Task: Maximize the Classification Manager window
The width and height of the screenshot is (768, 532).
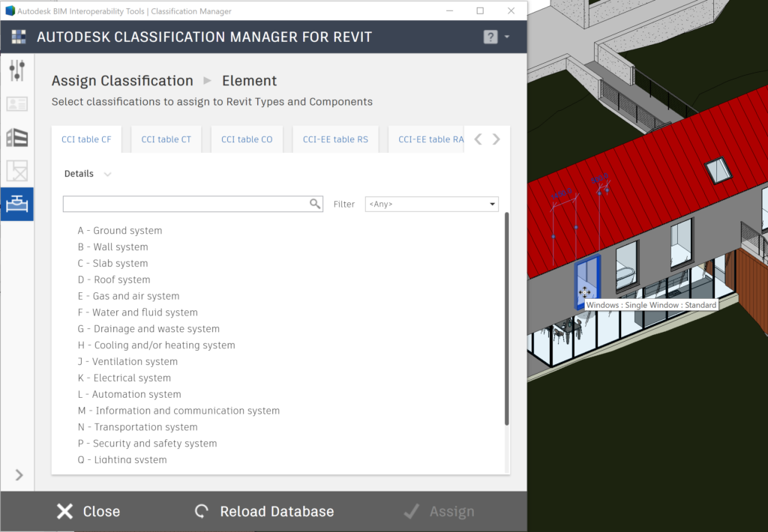Action: pos(480,10)
